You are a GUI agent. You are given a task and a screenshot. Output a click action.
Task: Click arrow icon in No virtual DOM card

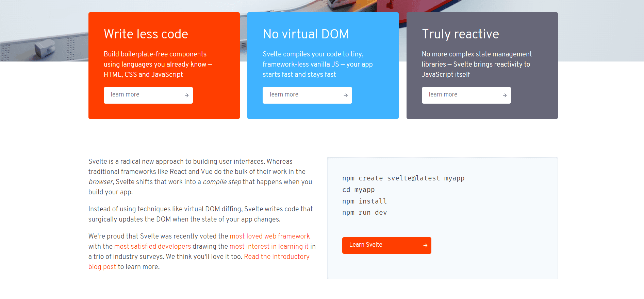pyautogui.click(x=345, y=95)
